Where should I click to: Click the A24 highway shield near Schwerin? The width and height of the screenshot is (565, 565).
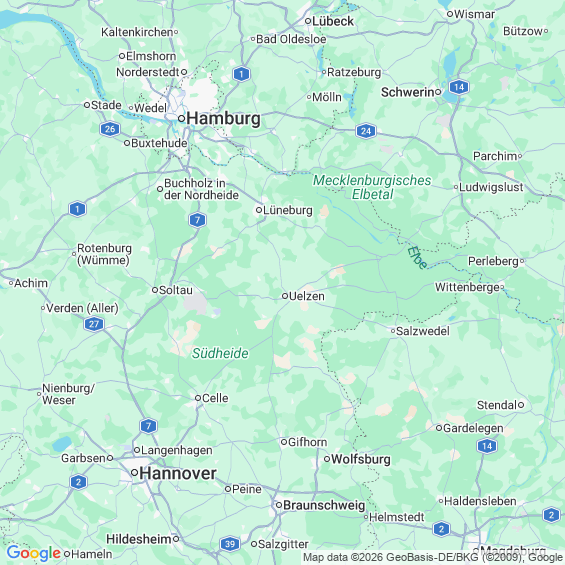pos(366,131)
